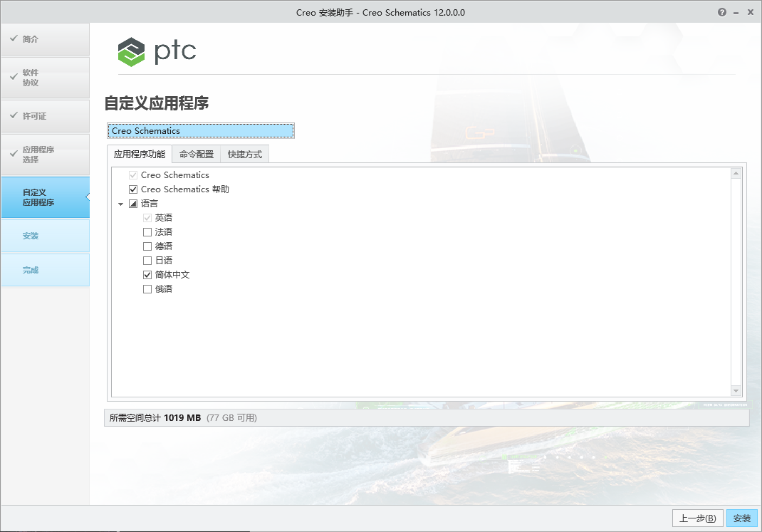
Task: Toggle the 语言 group checkbox
Action: click(133, 204)
